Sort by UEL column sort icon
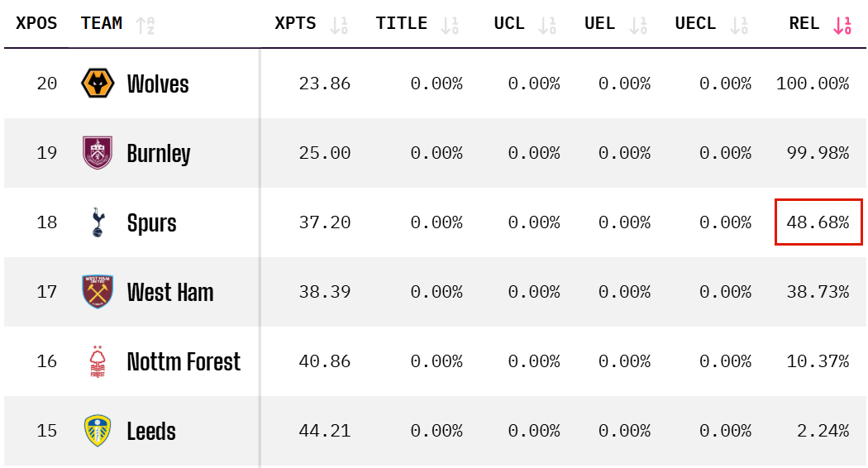868x468 pixels. point(637,25)
